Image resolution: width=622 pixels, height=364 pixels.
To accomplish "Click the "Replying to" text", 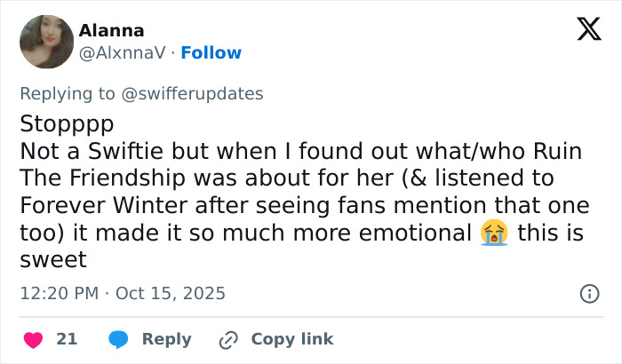I will pyautogui.click(x=68, y=94).
